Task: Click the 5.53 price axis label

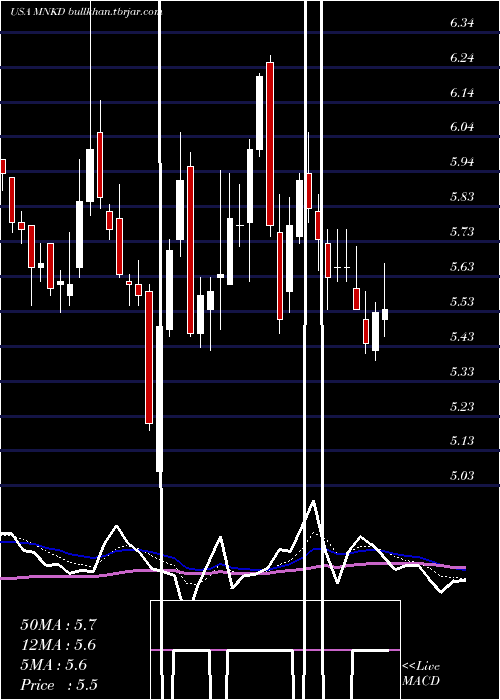Action: (462, 302)
